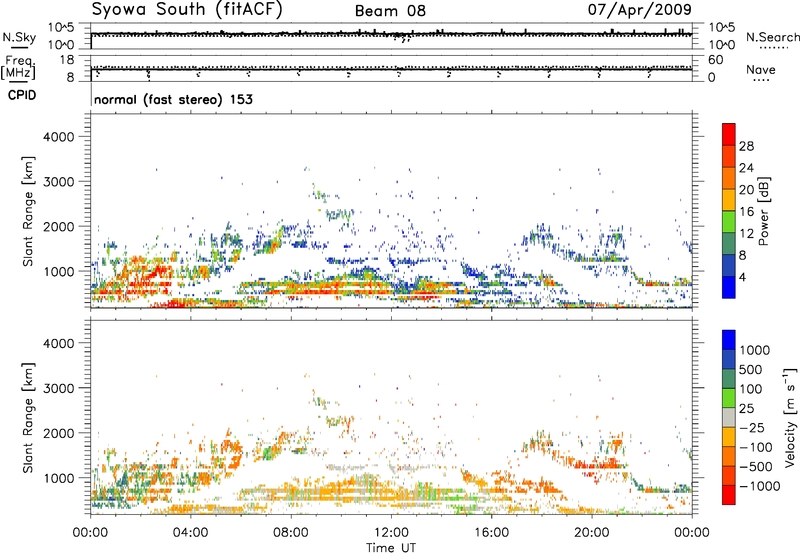Viewport: 800px width, 554px height.
Task: Pick the bright blue bottom power color swatch
Action: pyautogui.click(x=729, y=288)
